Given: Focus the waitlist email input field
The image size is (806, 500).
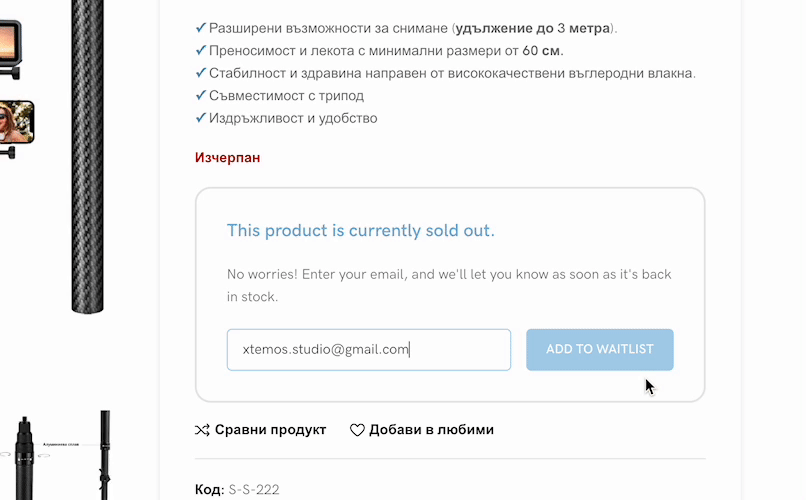Looking at the screenshot, I should point(368,350).
